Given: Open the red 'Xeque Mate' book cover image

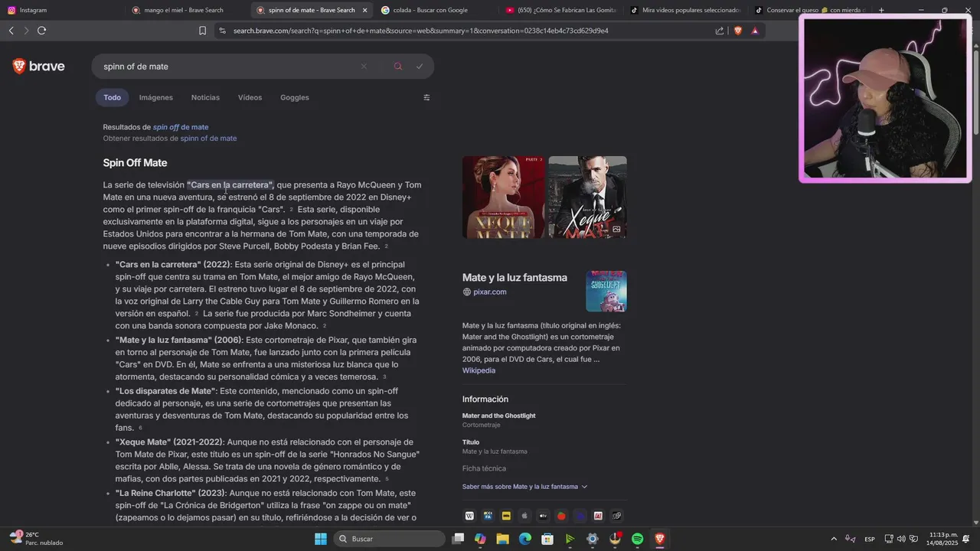Looking at the screenshot, I should point(503,197).
